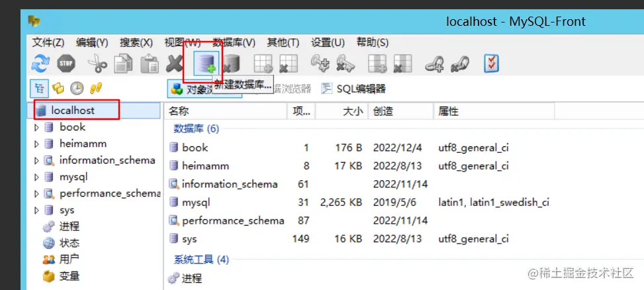The image size is (644, 290).
Task: Click the Delete Field column-x icon
Action: [402, 64]
